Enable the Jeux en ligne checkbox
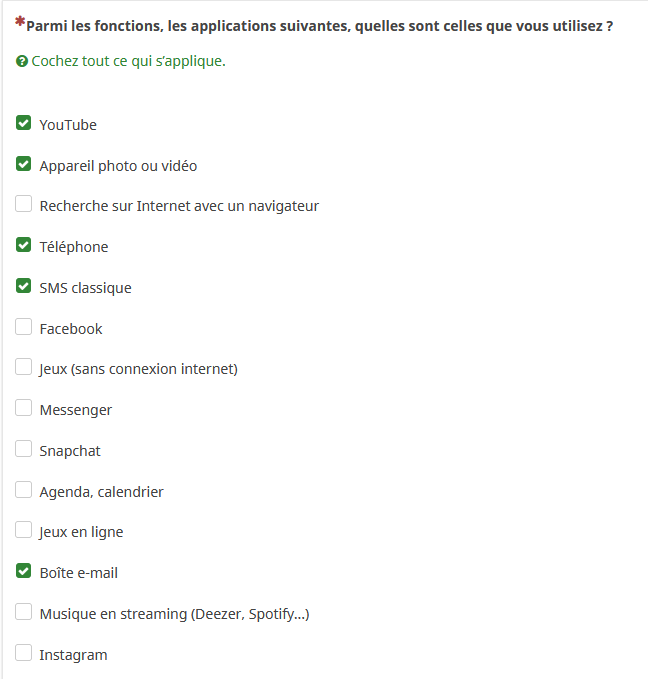The width and height of the screenshot is (648, 679). pyautogui.click(x=24, y=530)
